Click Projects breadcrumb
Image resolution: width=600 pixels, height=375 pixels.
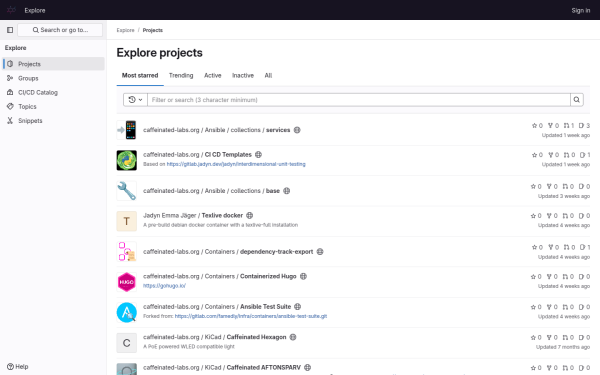point(153,30)
